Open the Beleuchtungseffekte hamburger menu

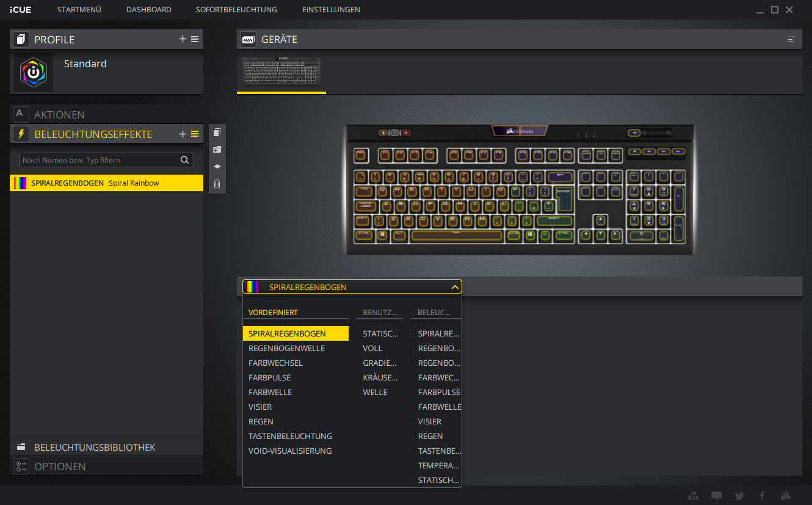(195, 134)
